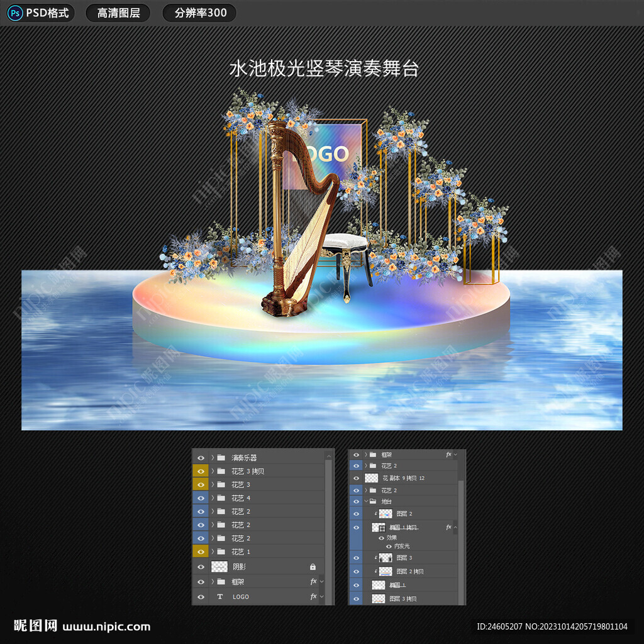Click fx icon on 框架 in left panel
This screenshot has width=644, height=644.
click(x=313, y=582)
